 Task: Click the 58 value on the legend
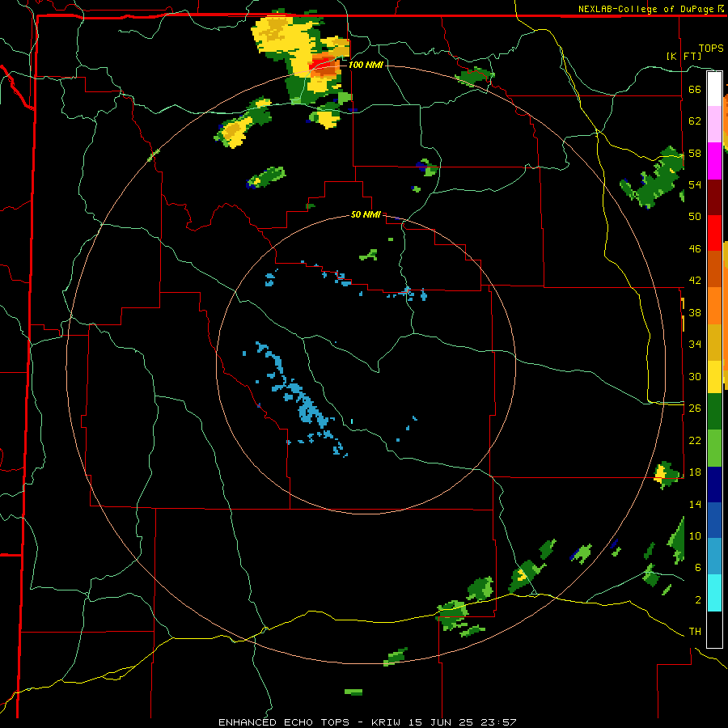[x=695, y=153]
